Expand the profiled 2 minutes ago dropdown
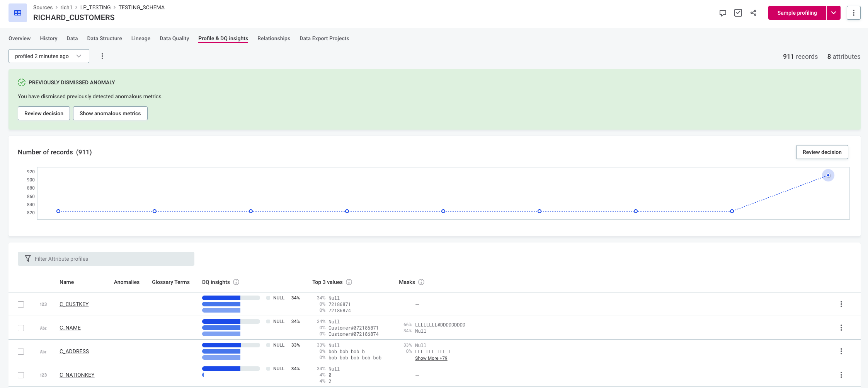The width and height of the screenshot is (868, 388). (x=49, y=56)
